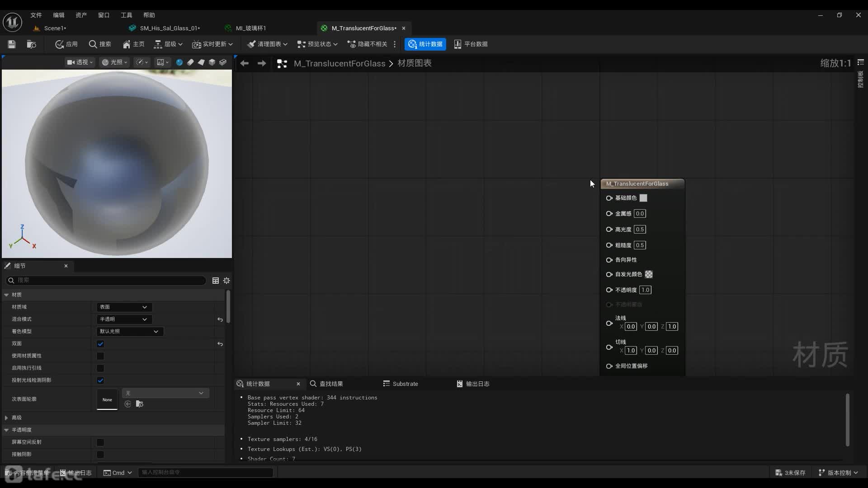Click the details panel search field
Viewport: 868px width, 488px height.
coord(108,281)
